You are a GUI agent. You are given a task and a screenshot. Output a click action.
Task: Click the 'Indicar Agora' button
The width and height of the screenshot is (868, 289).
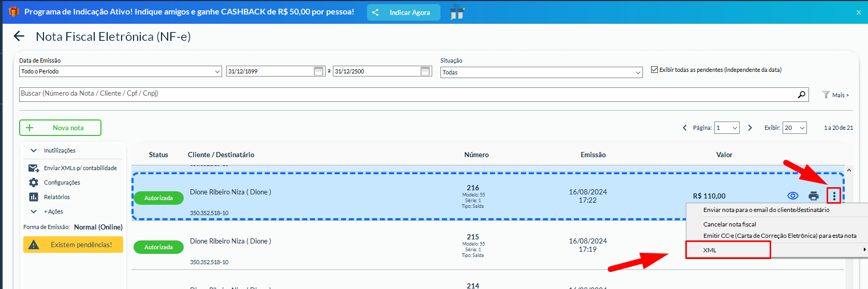click(404, 12)
